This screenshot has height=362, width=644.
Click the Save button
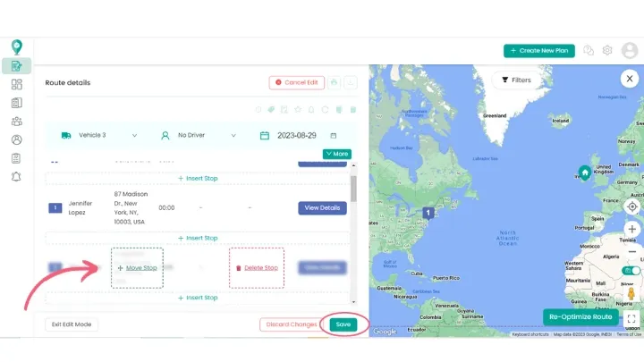[x=343, y=324]
